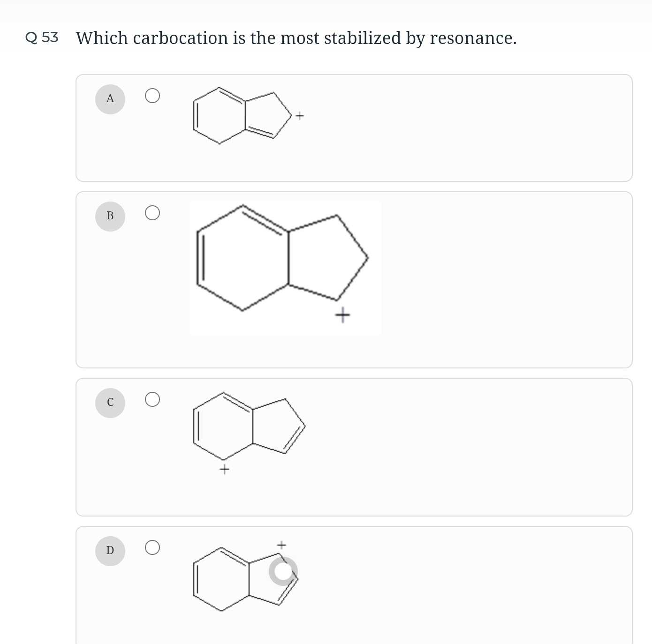Click the gray letter B badge

(x=110, y=216)
